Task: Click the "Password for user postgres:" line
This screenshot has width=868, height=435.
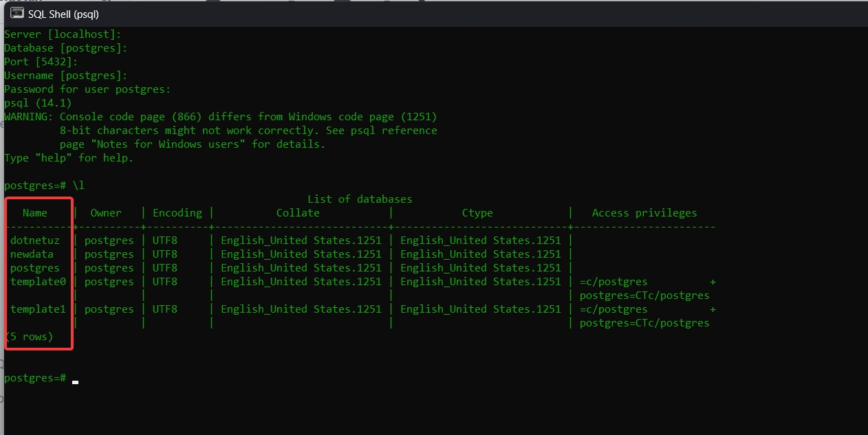Action: (87, 89)
